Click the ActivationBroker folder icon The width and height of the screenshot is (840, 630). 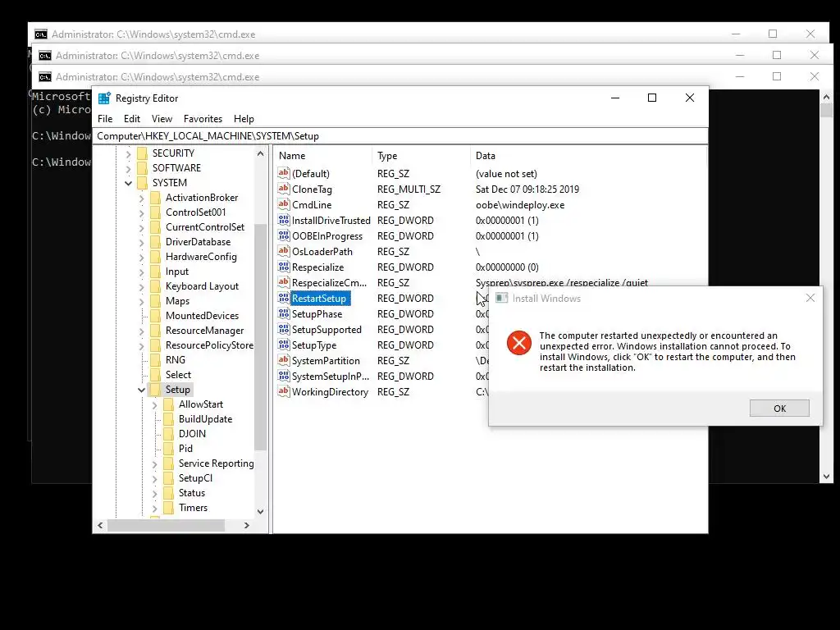point(155,197)
